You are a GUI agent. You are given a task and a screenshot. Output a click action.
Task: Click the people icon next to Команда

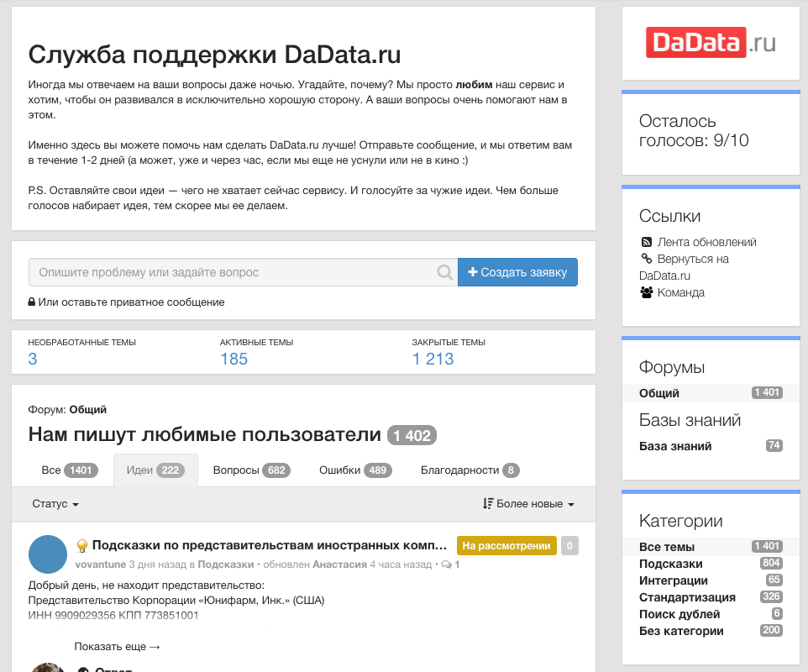tap(646, 292)
